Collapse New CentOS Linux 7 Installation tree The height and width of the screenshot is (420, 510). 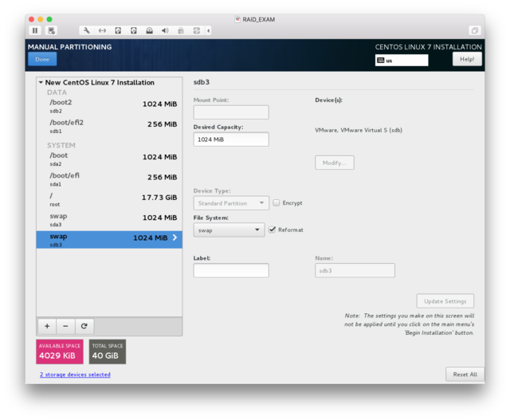click(x=41, y=82)
